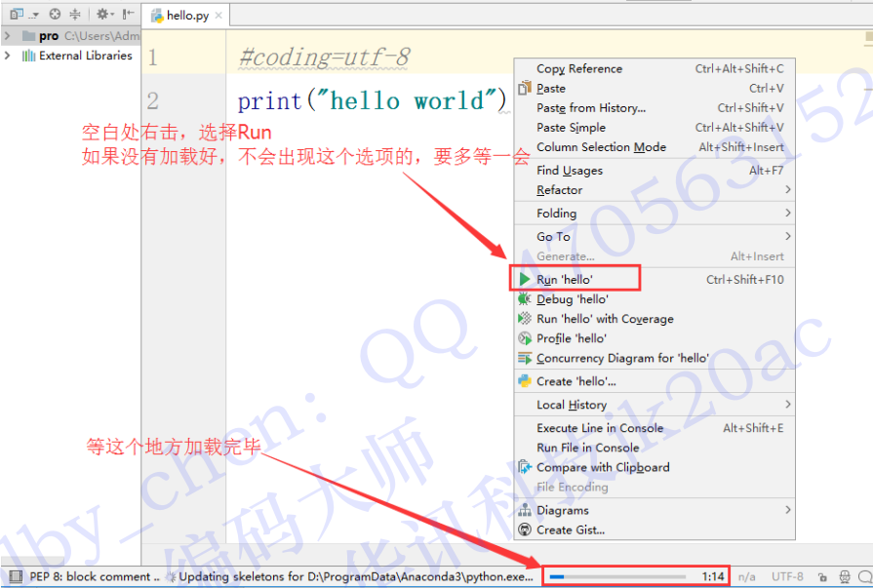Select External Libraries tree item
873x588 pixels.
(77, 56)
